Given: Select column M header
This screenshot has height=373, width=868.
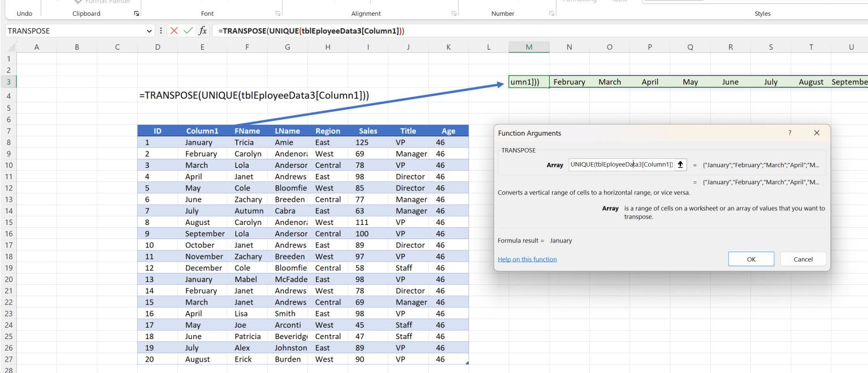Looking at the screenshot, I should click(x=529, y=47).
